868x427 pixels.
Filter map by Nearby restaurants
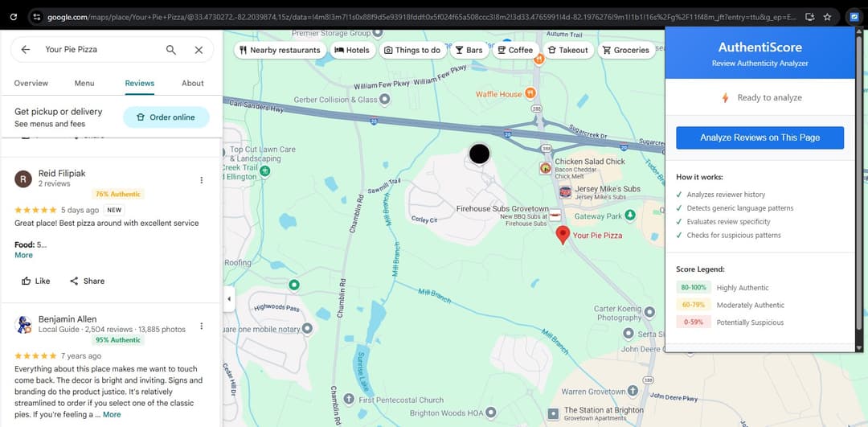(x=280, y=50)
